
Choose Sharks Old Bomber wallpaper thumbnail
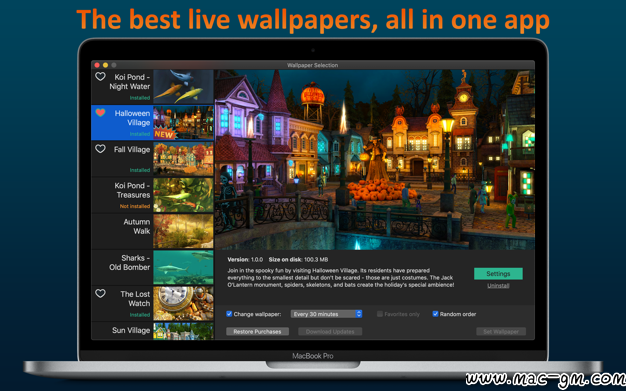(183, 267)
